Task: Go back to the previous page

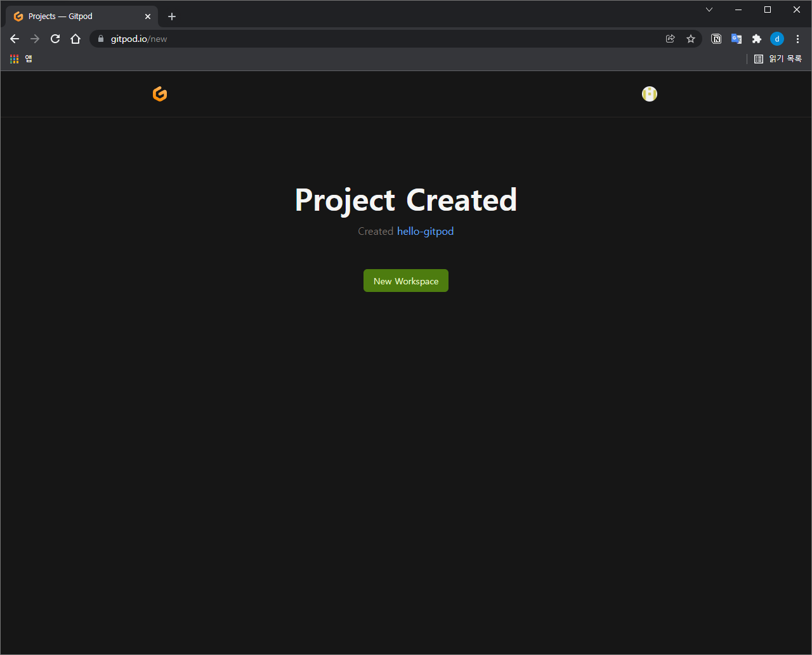Action: tap(15, 39)
